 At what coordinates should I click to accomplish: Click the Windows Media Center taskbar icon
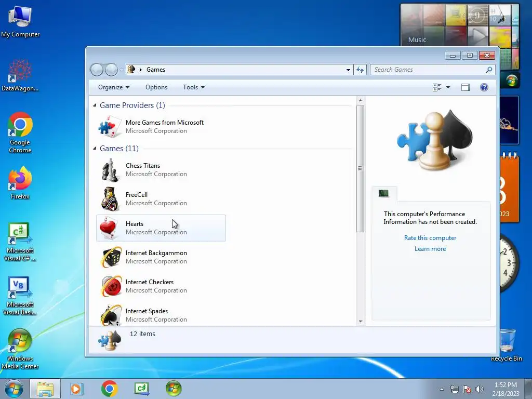click(174, 389)
